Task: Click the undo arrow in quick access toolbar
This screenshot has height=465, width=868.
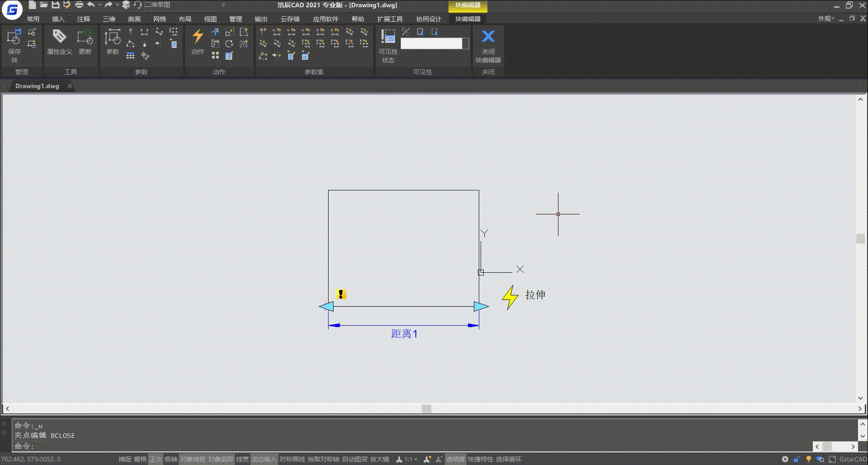Action: coord(91,5)
